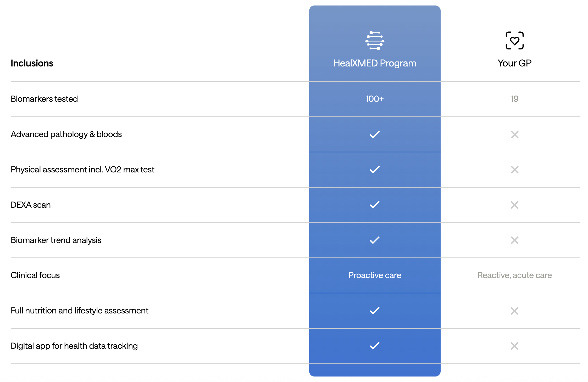Click the HealXMED checkmark for Biomarker trend analysis
588x382 pixels.
point(375,240)
